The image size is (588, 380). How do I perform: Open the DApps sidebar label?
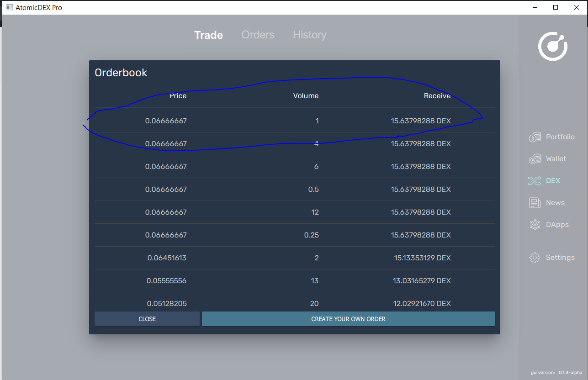coord(557,225)
